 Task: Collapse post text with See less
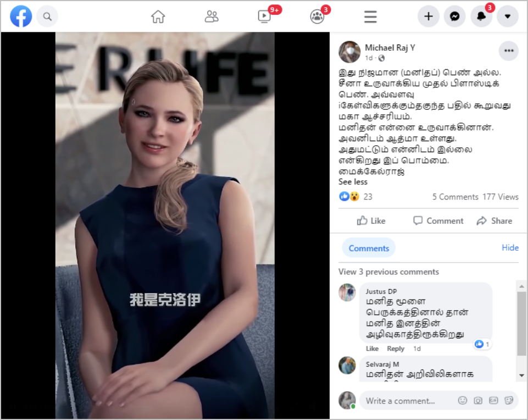(x=353, y=182)
